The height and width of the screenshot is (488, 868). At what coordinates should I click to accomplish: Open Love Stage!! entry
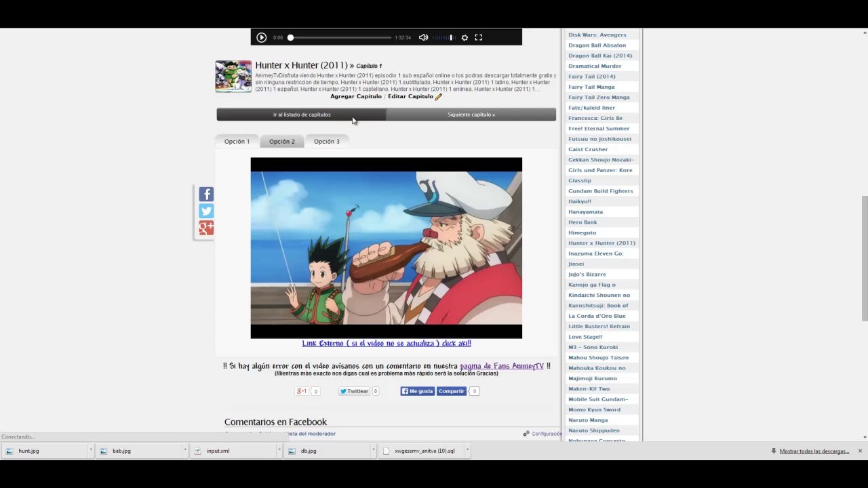[585, 337]
